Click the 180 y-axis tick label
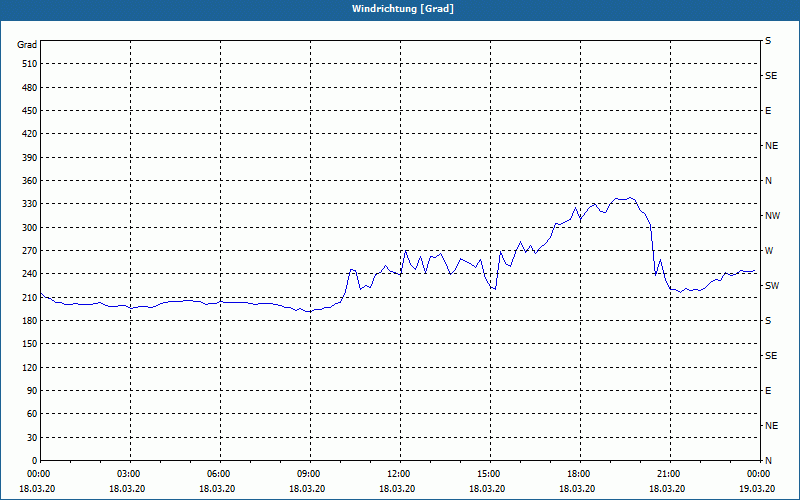 (x=30, y=321)
